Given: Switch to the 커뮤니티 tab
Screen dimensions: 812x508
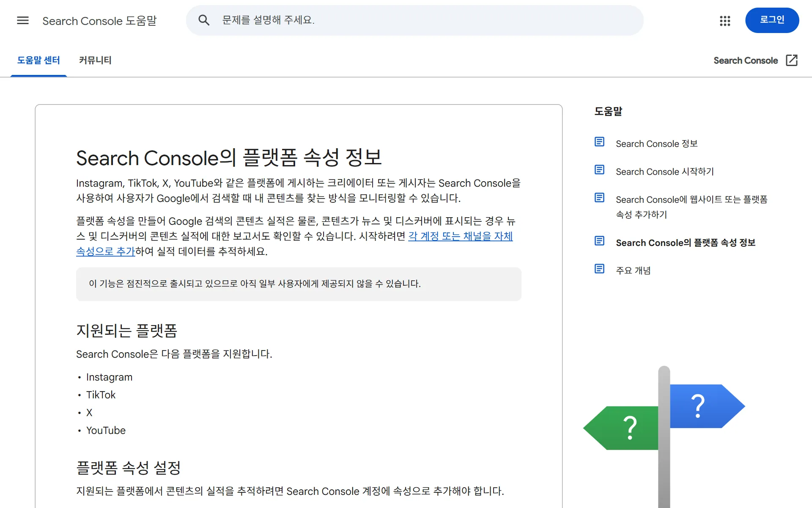Looking at the screenshot, I should click(95, 61).
